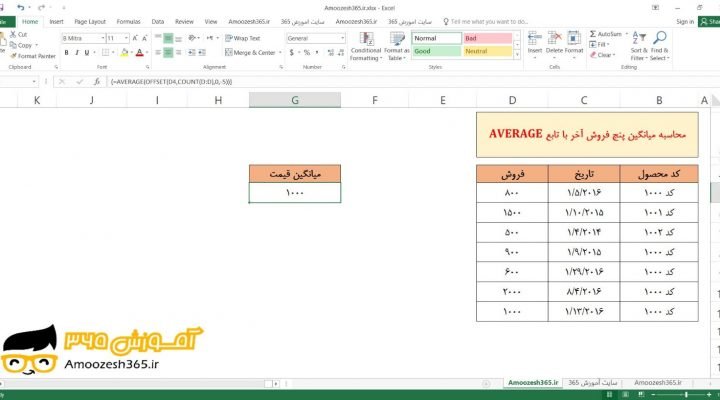Image resolution: width=720 pixels, height=400 pixels.
Task: Open the Formulas tab
Action: tap(129, 22)
